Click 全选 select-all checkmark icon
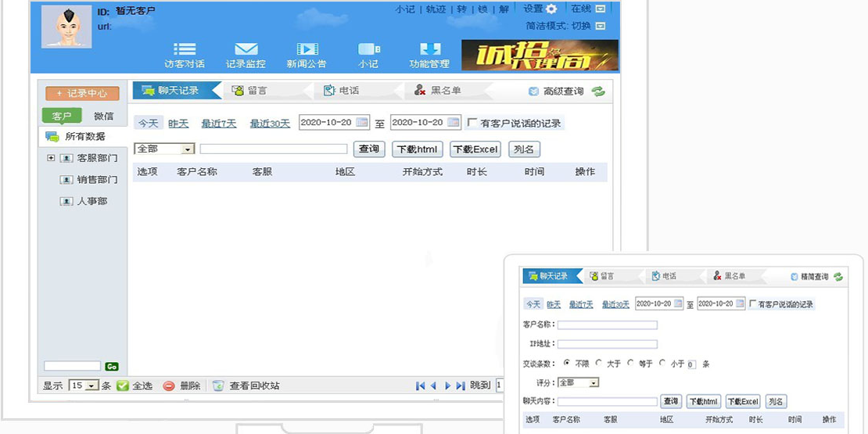868x434 pixels. pyautogui.click(x=123, y=386)
